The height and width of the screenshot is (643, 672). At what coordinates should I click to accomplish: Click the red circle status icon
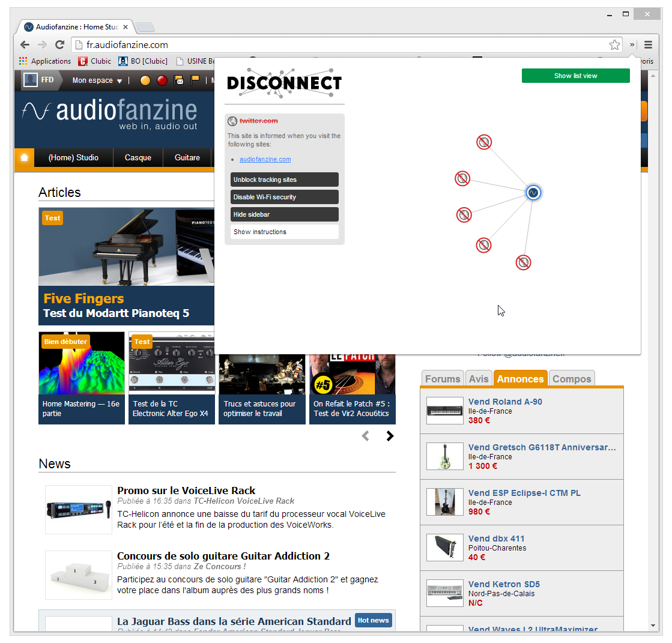coord(162,80)
